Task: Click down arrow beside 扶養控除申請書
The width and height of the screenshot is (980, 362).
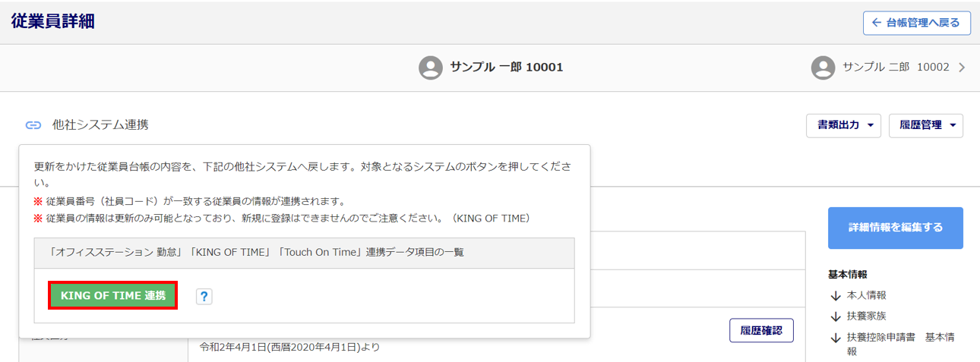Action: [836, 338]
